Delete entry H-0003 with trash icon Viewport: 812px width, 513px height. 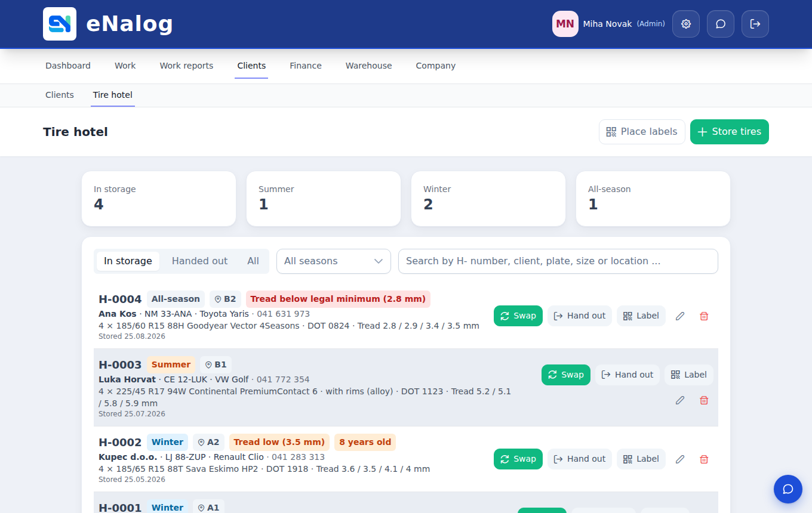coord(704,400)
